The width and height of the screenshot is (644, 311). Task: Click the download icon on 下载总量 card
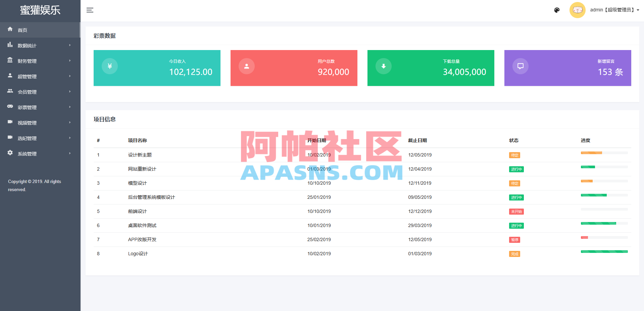tap(383, 66)
